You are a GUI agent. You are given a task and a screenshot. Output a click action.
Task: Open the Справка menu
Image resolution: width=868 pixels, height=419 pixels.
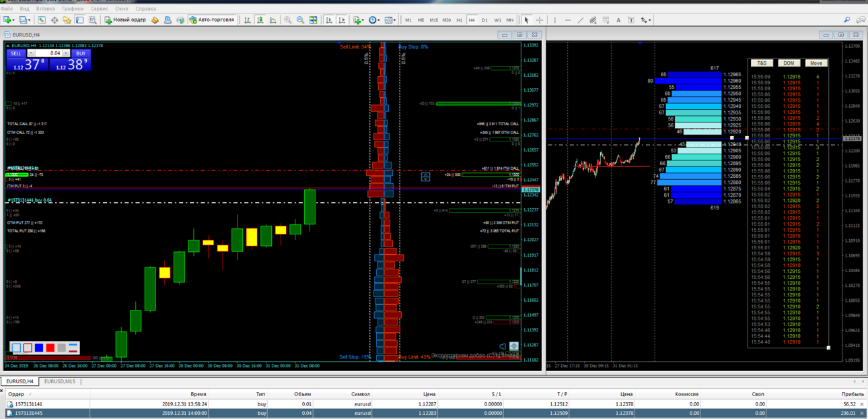coord(145,9)
